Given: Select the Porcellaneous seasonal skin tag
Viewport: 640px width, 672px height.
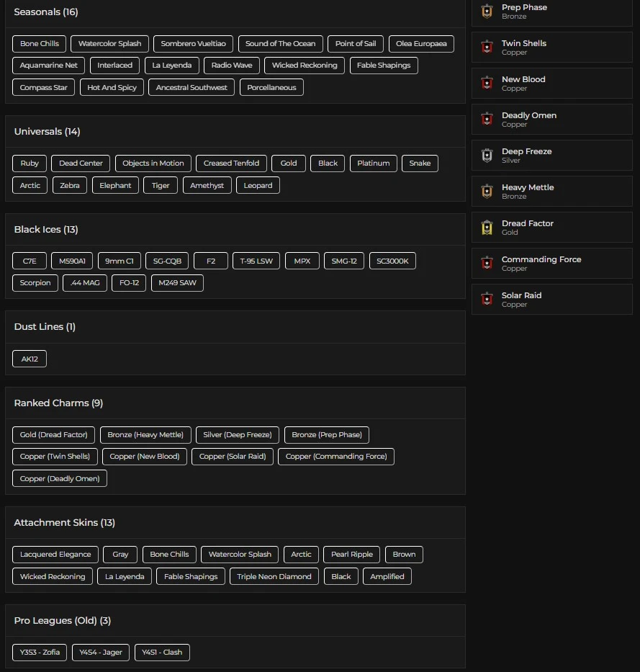Looking at the screenshot, I should 271,88.
